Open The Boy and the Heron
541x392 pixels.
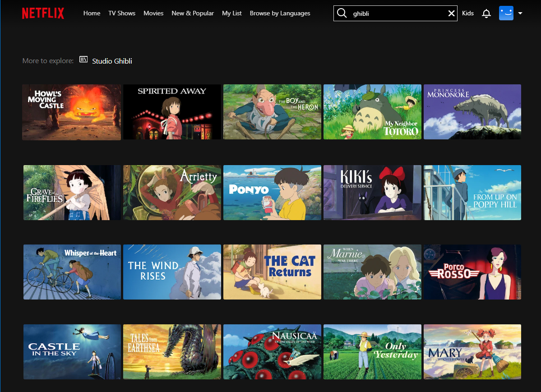(272, 112)
